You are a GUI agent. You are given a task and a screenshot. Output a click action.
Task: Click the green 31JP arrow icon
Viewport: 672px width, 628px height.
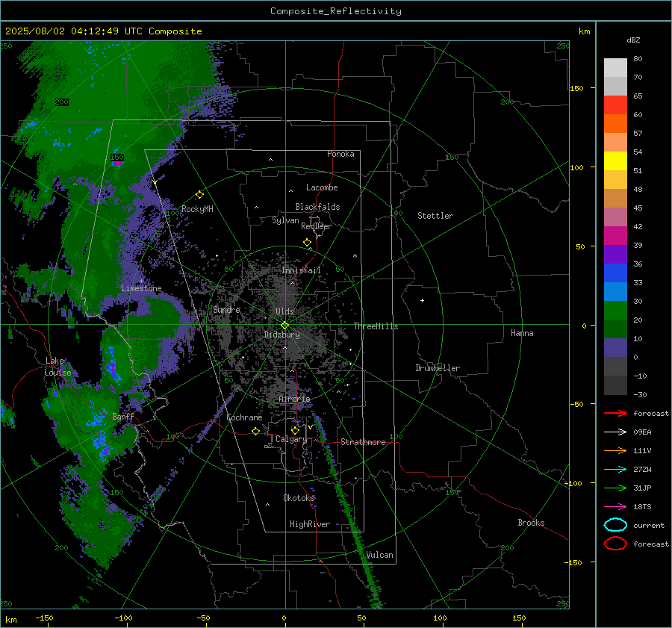[x=615, y=488]
